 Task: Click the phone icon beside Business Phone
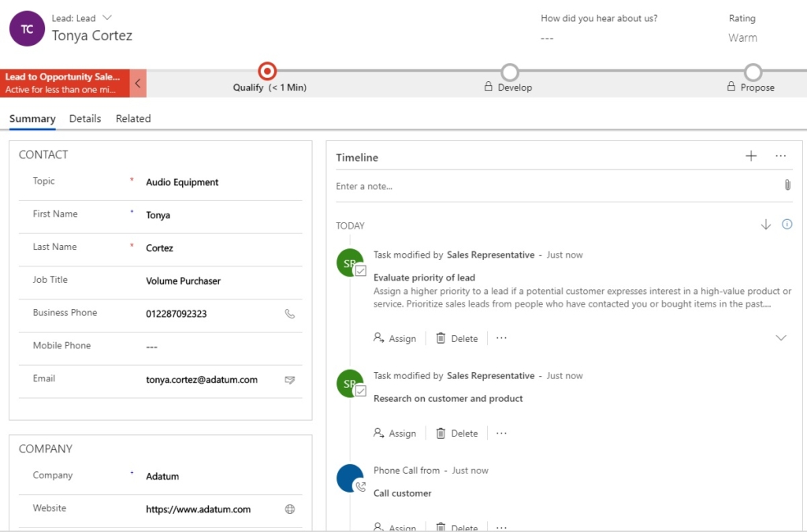click(x=289, y=314)
